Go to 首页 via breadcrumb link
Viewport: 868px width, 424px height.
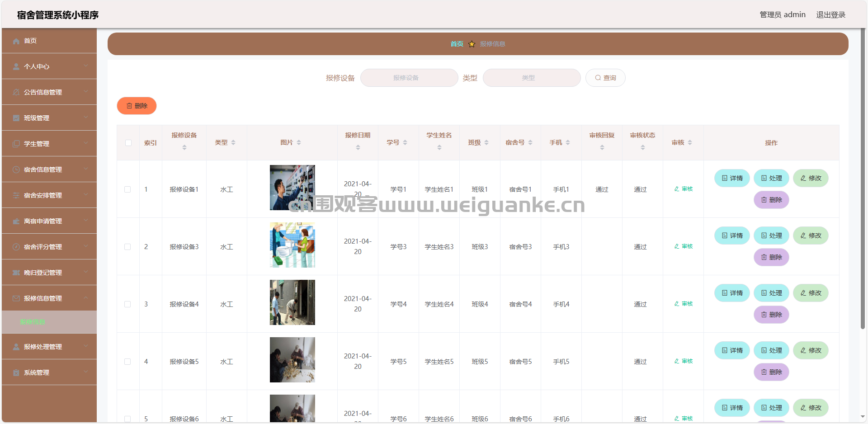(x=457, y=44)
